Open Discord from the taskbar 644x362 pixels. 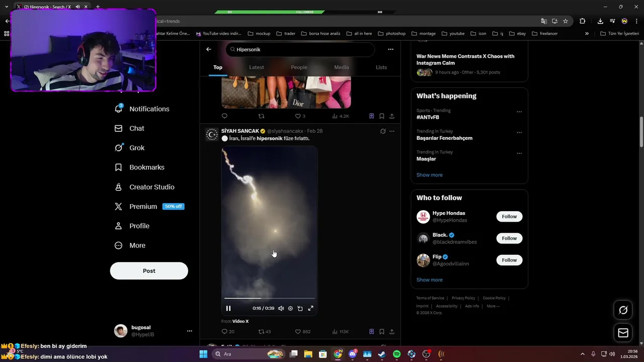pyautogui.click(x=353, y=354)
